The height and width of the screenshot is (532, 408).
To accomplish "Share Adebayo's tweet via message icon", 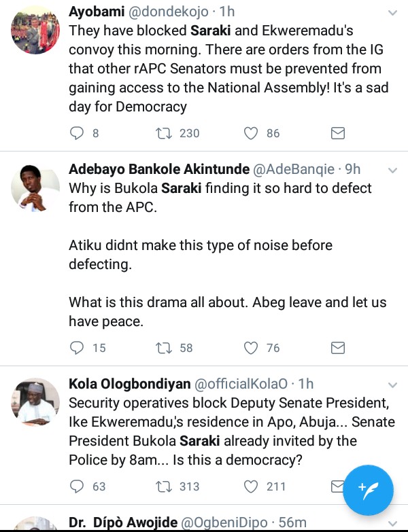I will (338, 348).
